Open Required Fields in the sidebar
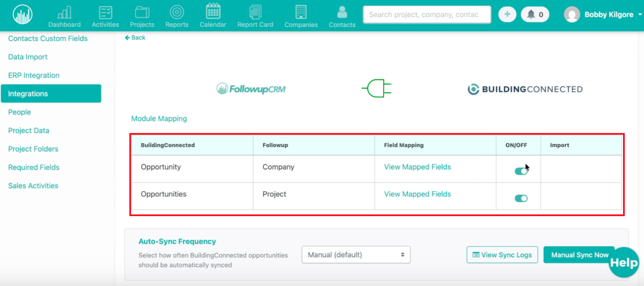The image size is (644, 286). [34, 167]
